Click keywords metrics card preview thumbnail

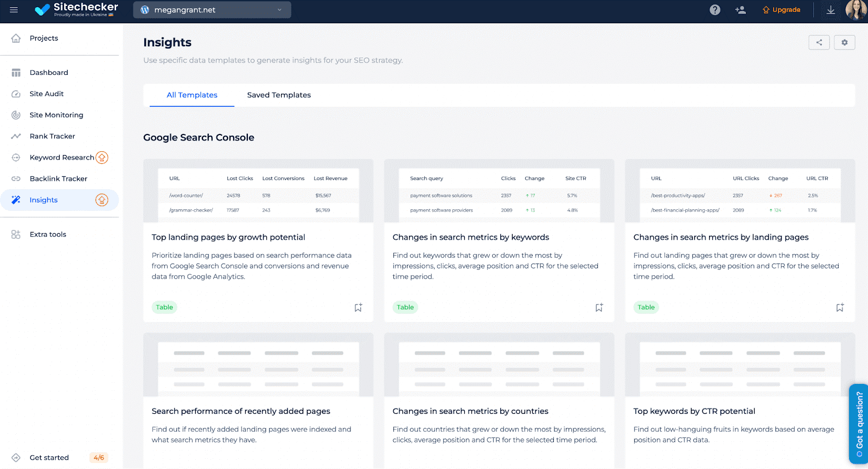click(499, 191)
